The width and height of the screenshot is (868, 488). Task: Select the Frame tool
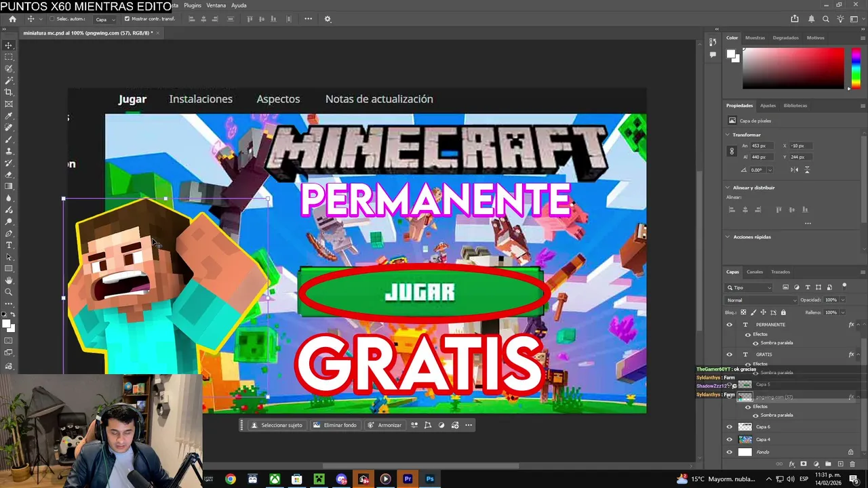click(x=9, y=104)
